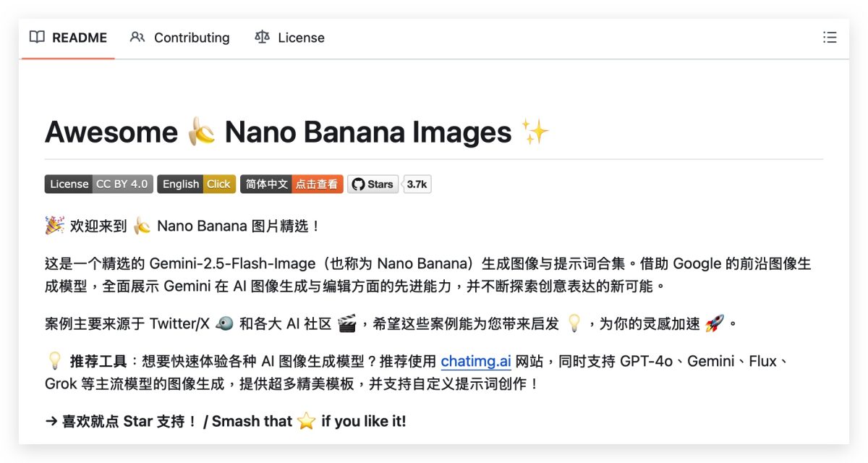Click the rocket emoji after 灵感加速
Image resolution: width=868 pixels, height=463 pixels.
(714, 324)
